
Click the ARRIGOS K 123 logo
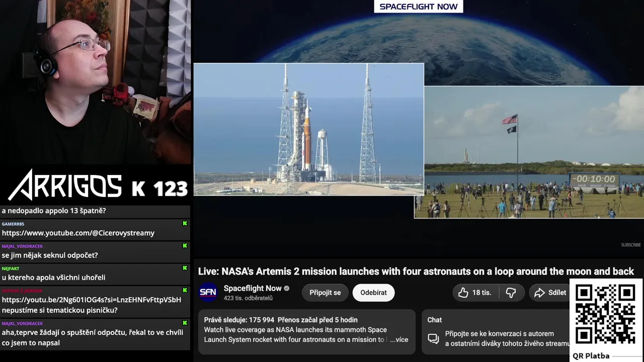click(98, 185)
